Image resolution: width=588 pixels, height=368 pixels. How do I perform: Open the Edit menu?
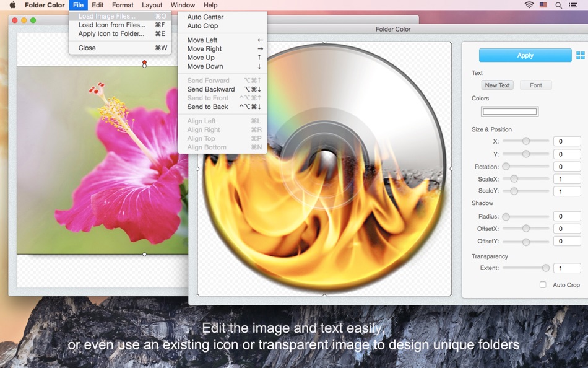pyautogui.click(x=98, y=5)
